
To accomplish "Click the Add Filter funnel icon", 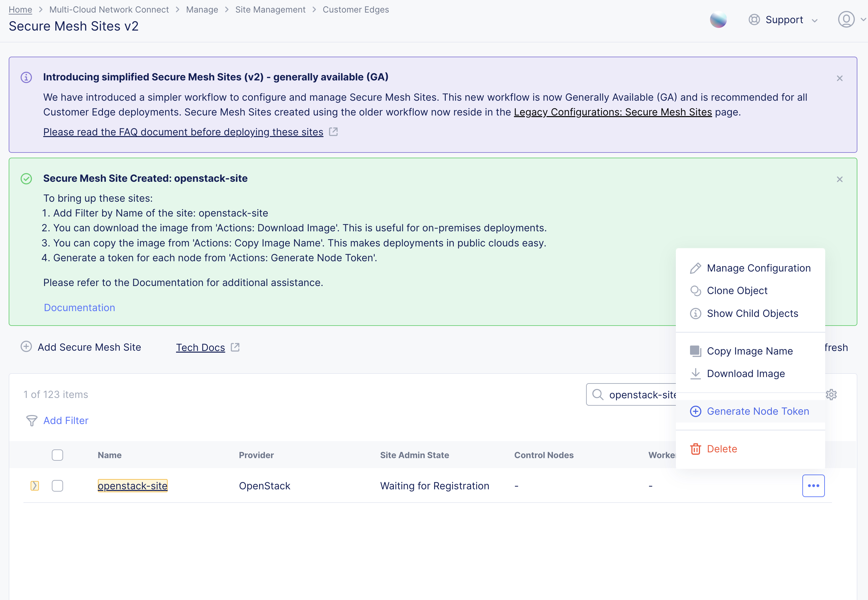I will point(32,420).
